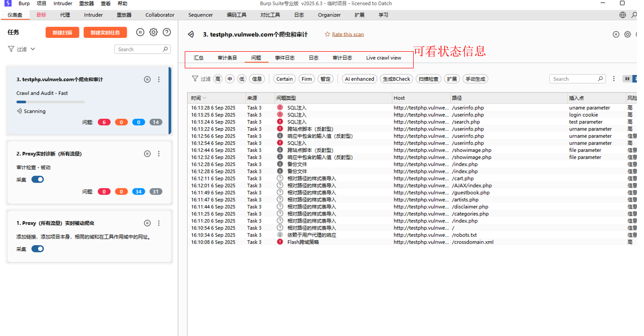This screenshot has width=644, height=336.
Task: Toggle the 扫描检查 filter chip
Action: coord(428,79)
